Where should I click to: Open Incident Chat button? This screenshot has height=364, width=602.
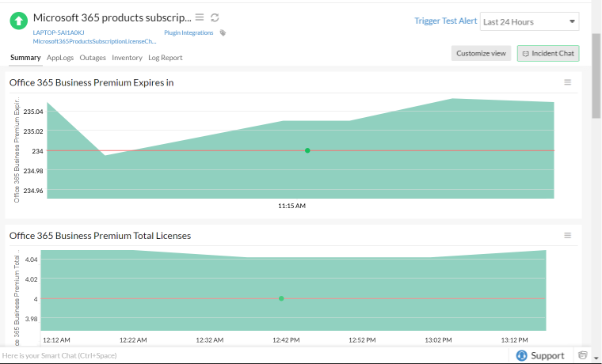tap(548, 53)
